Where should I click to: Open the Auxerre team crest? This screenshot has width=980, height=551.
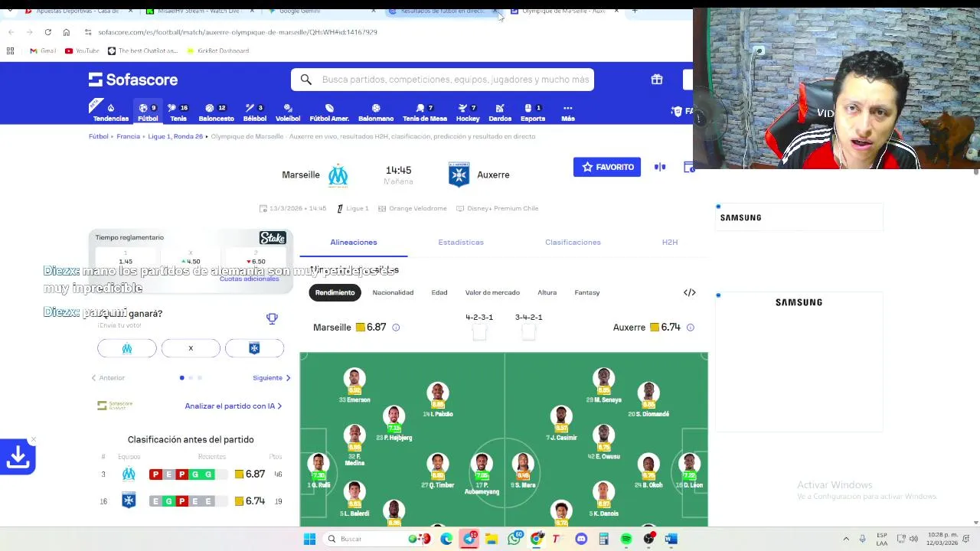pos(459,174)
